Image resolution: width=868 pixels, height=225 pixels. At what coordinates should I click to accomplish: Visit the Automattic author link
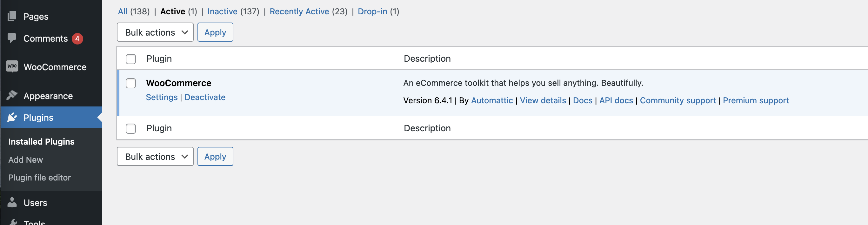click(x=492, y=100)
